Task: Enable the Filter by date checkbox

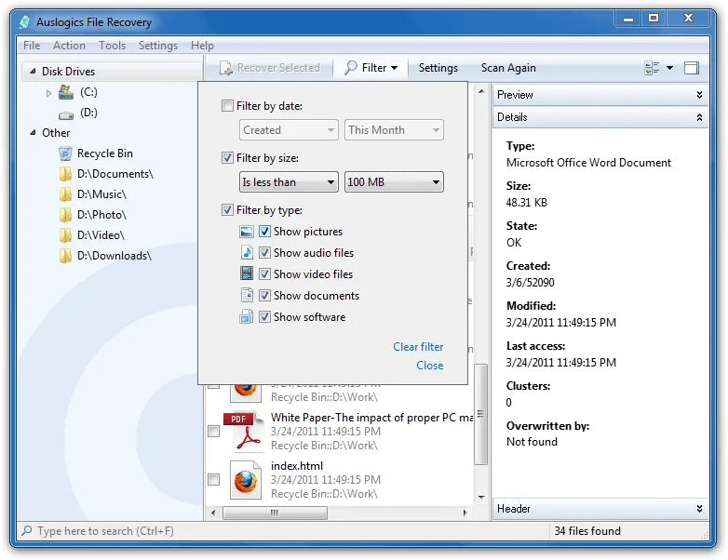Action: [227, 106]
